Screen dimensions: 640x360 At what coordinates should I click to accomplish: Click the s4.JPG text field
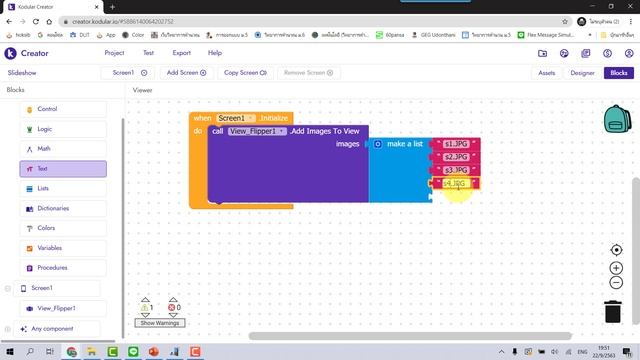point(456,184)
